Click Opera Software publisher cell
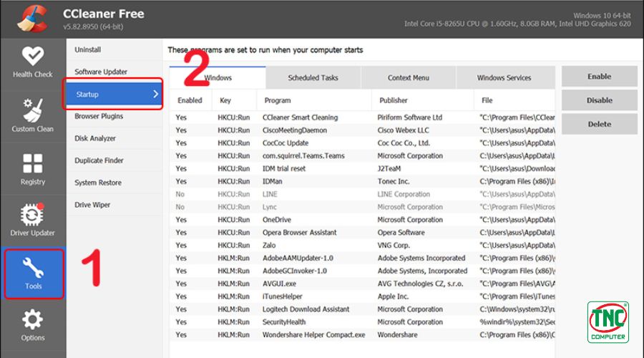This screenshot has height=358, width=644. click(401, 232)
